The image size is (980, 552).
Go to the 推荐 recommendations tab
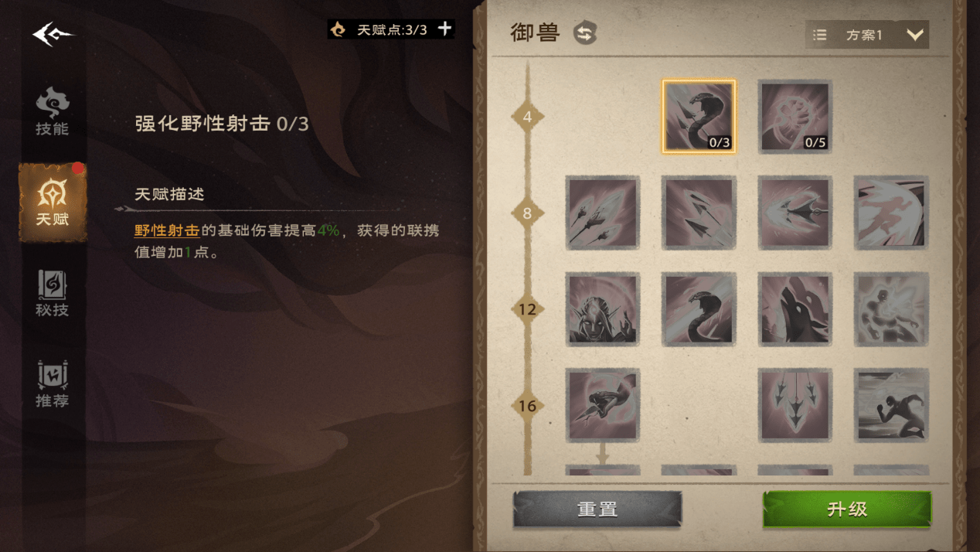click(x=53, y=384)
